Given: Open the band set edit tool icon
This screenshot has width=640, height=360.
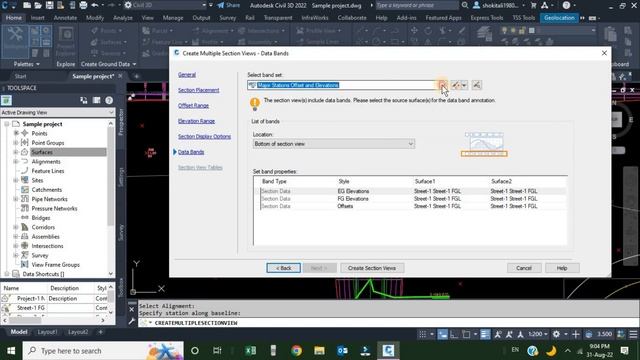Looking at the screenshot, I should pyautogui.click(x=456, y=85).
